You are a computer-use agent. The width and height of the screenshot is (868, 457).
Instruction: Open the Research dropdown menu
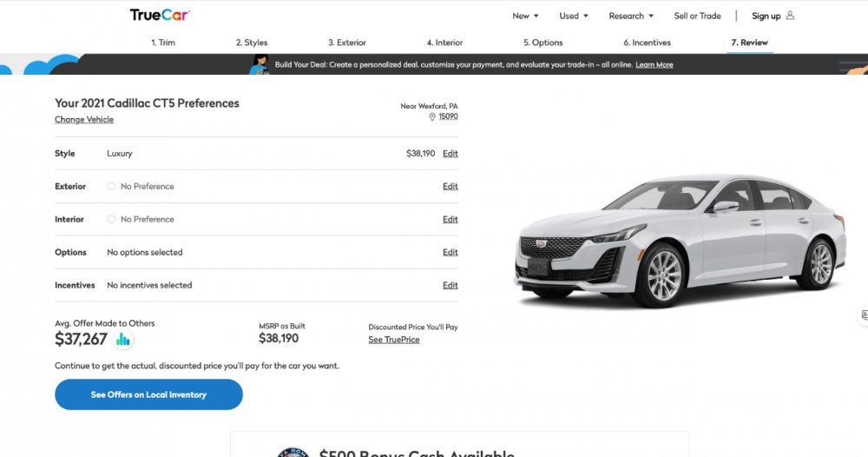(631, 16)
